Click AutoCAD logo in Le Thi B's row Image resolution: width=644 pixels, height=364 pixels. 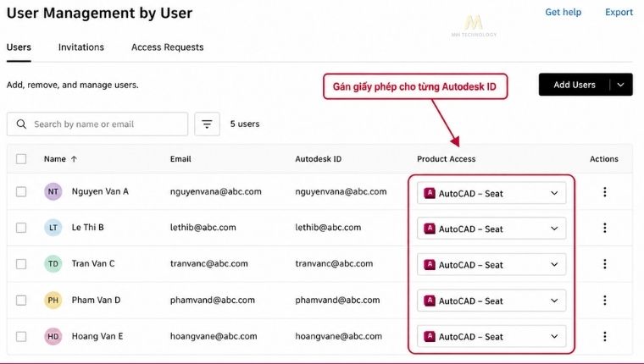click(x=430, y=229)
